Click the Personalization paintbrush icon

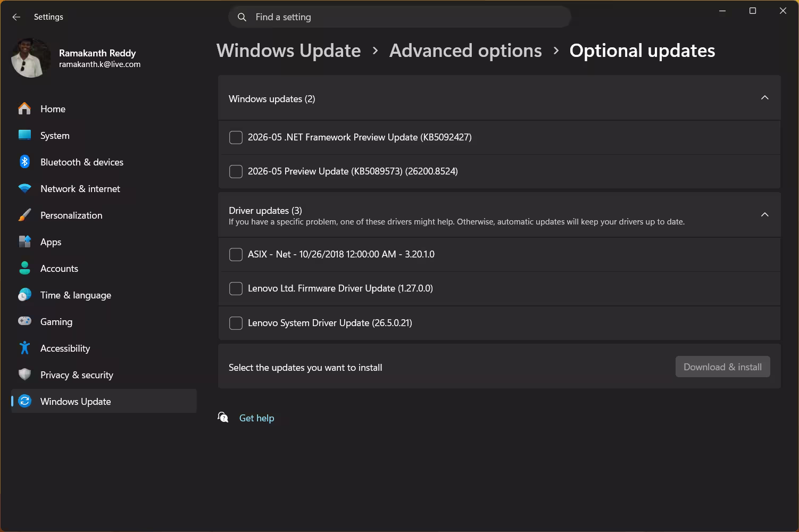coord(24,215)
